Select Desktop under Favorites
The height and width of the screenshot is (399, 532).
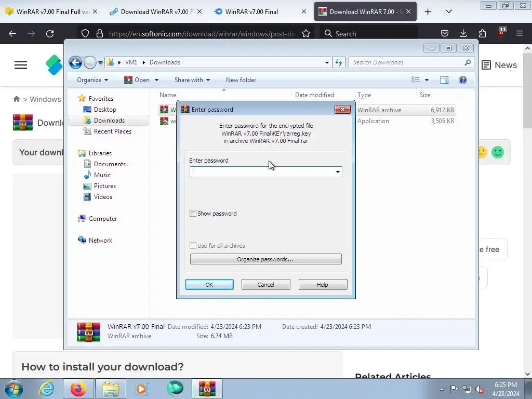point(105,110)
